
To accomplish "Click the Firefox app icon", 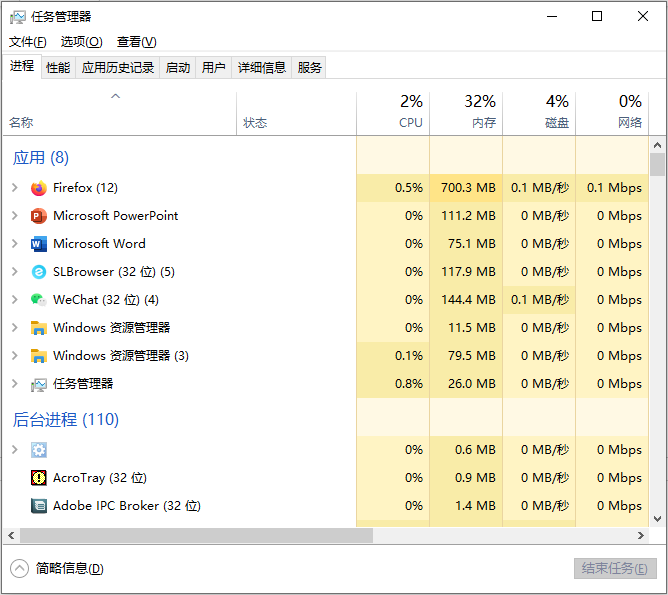I will tap(39, 188).
